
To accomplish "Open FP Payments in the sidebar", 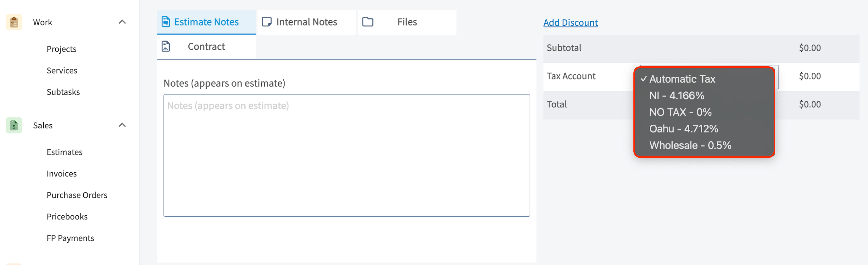I will tap(70, 238).
